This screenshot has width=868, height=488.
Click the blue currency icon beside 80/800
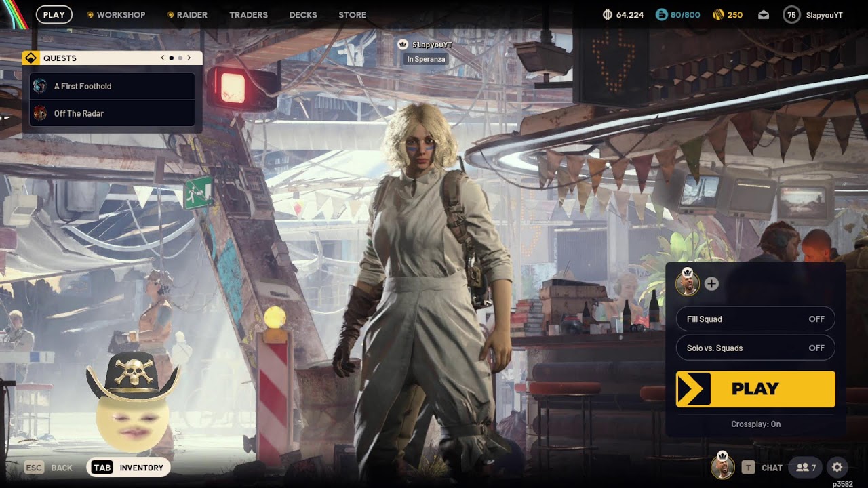coord(662,15)
